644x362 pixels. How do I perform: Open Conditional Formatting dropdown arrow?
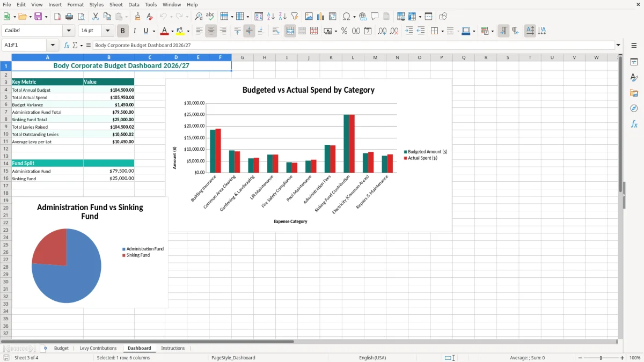pos(492,31)
